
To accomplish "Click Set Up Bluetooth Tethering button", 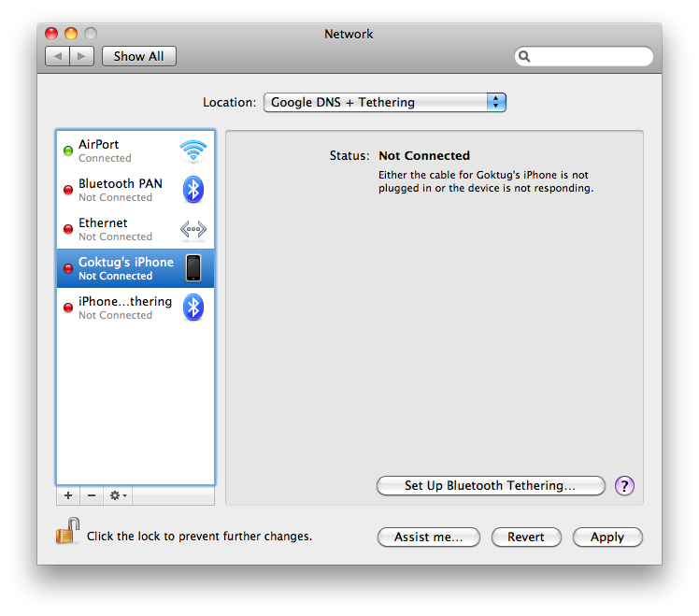I will click(x=490, y=486).
